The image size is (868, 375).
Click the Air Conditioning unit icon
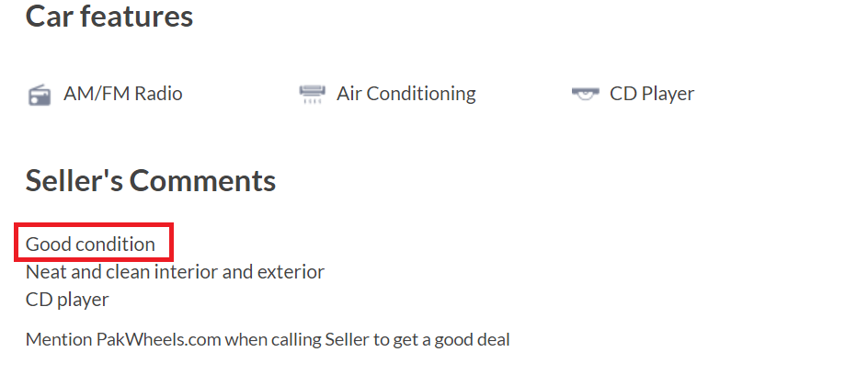coord(313,95)
